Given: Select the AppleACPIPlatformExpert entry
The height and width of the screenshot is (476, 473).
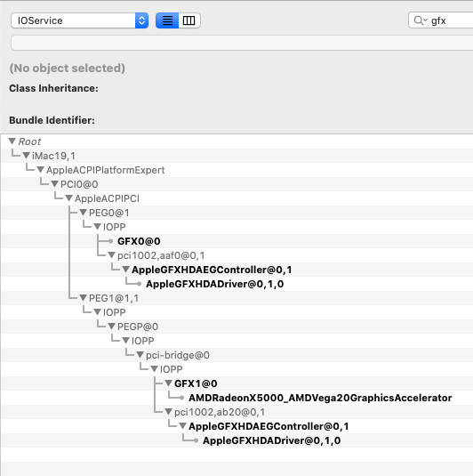Looking at the screenshot, I should point(105,170).
